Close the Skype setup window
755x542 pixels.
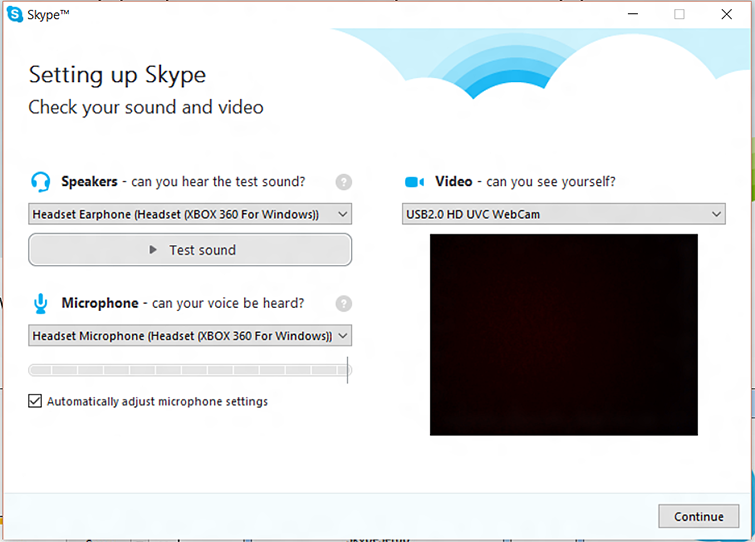click(727, 14)
